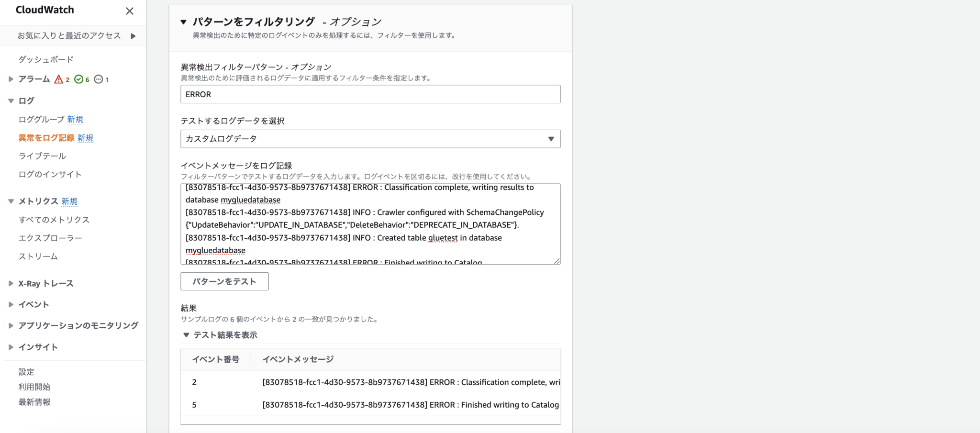
Task: Collapse the テスト結果を表示 results section
Action: pyautogui.click(x=187, y=335)
